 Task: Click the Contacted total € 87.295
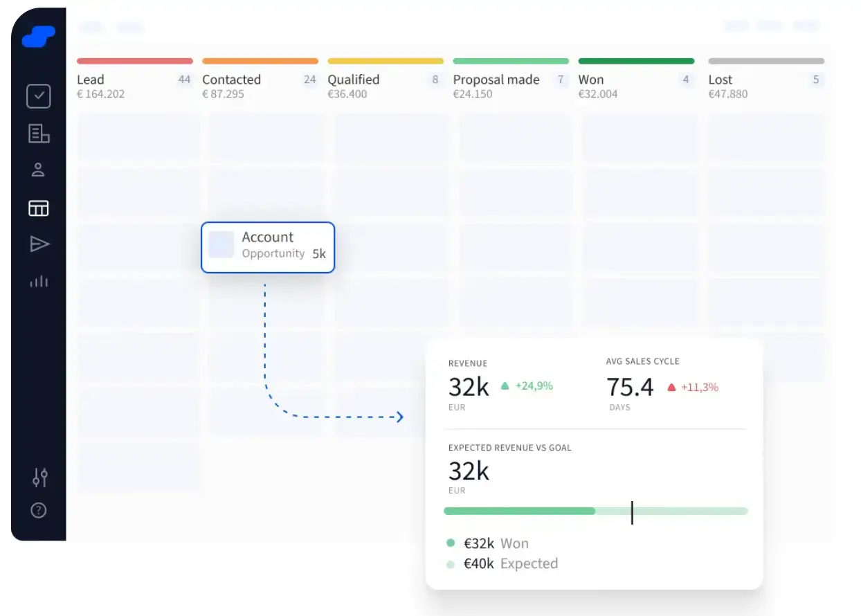223,94
